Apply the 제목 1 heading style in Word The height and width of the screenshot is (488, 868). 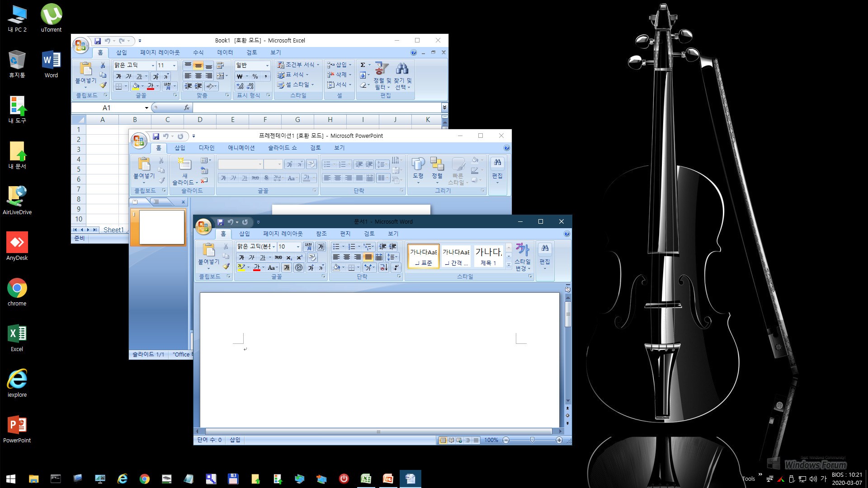[488, 256]
